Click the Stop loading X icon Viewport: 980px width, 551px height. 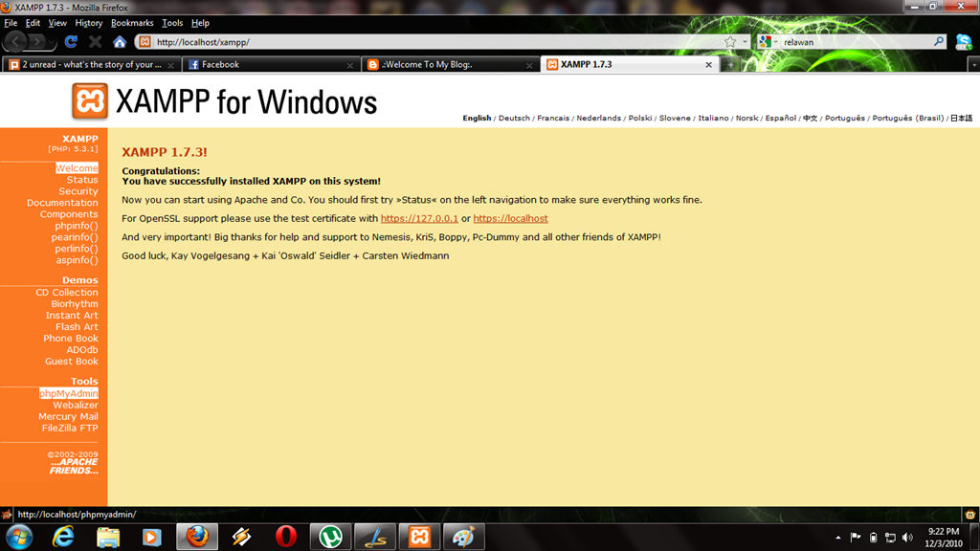pos(95,42)
